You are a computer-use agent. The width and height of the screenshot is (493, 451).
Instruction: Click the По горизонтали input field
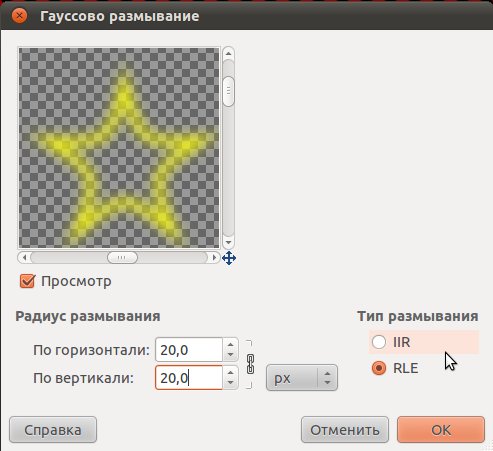click(x=189, y=350)
